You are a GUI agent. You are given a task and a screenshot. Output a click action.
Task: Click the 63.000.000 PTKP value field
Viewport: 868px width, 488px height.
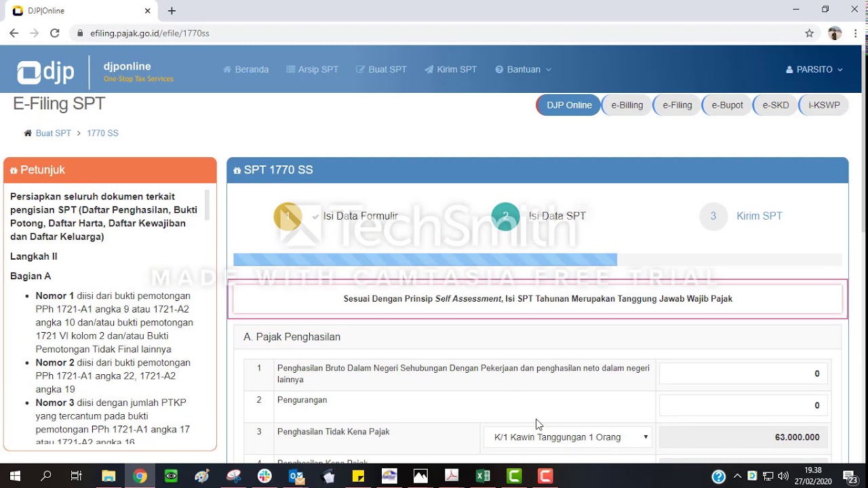tap(743, 437)
